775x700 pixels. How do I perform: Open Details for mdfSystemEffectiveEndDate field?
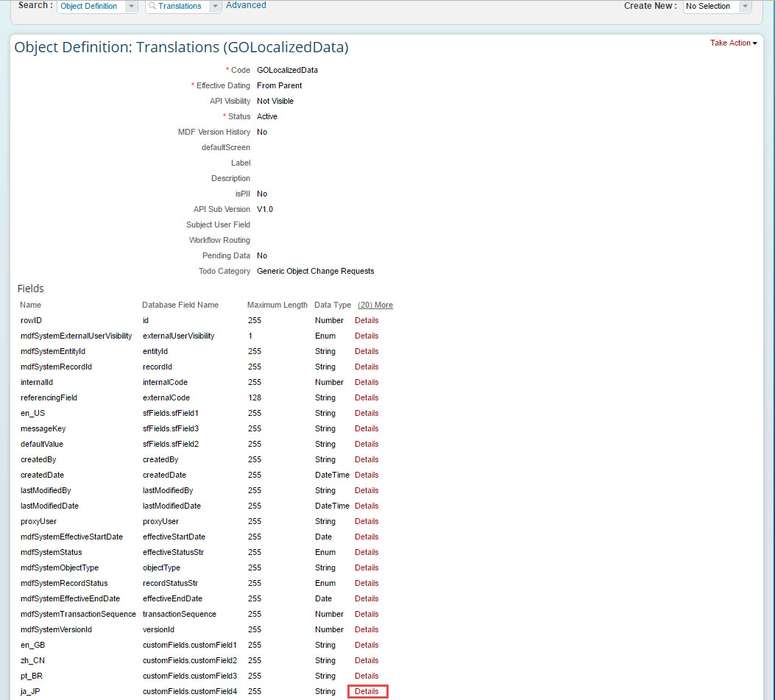367,598
